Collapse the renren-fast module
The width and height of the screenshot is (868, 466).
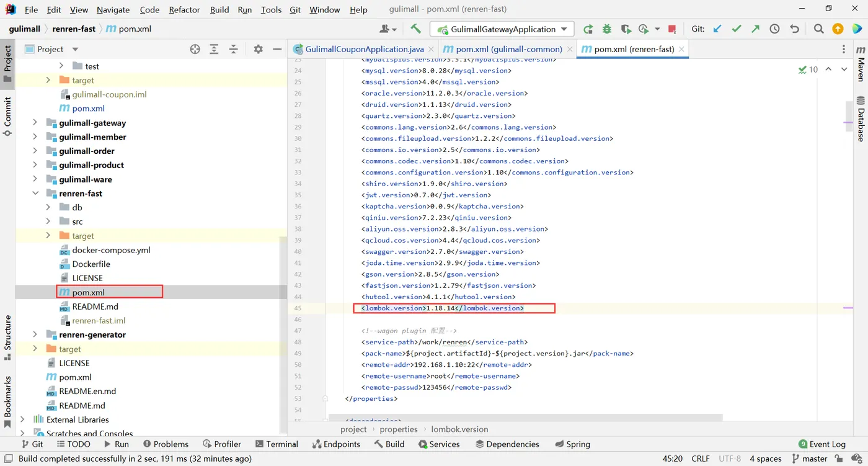(35, 194)
